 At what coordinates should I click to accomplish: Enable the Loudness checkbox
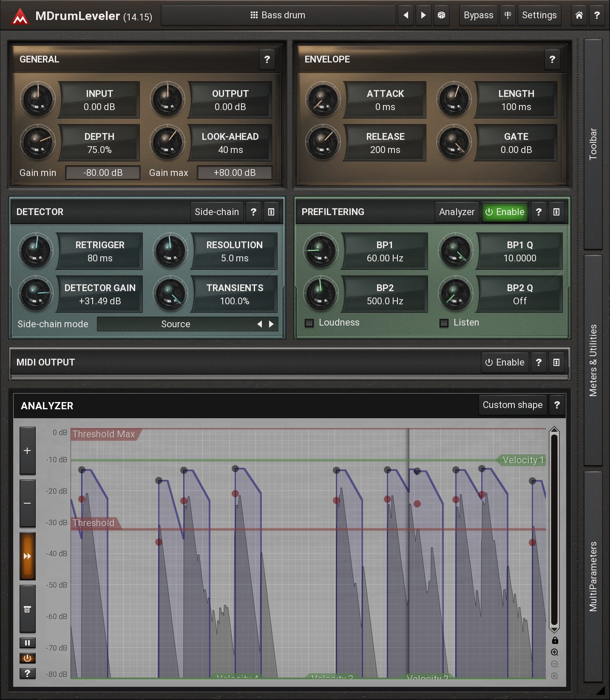tap(309, 323)
